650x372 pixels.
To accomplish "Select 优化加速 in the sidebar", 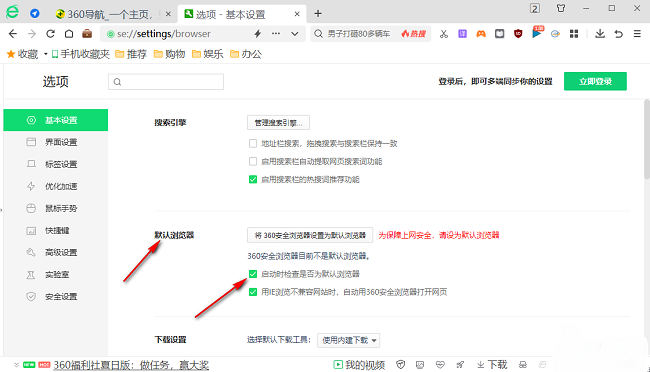I will tap(56, 186).
